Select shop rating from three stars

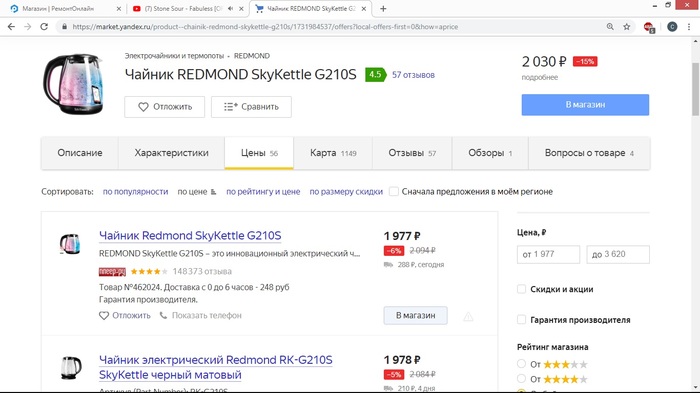521,364
